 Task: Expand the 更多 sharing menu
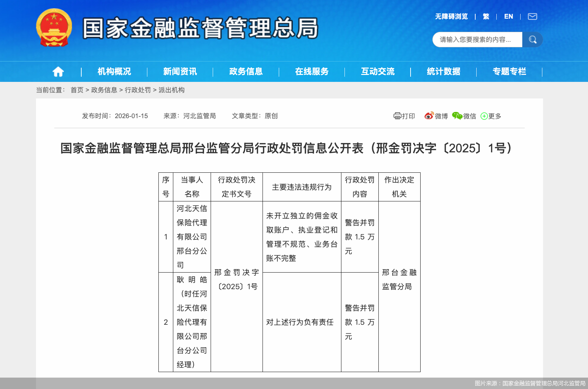click(494, 116)
